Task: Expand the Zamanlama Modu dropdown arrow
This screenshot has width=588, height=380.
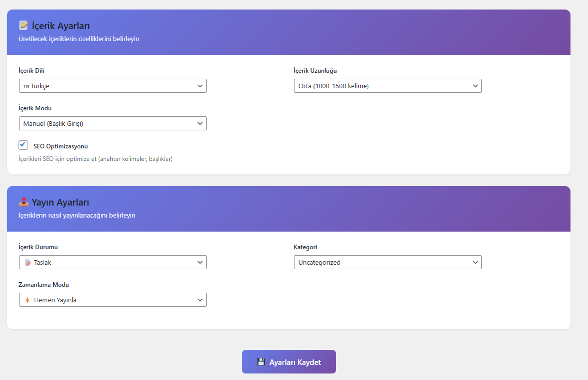Action: coord(200,300)
